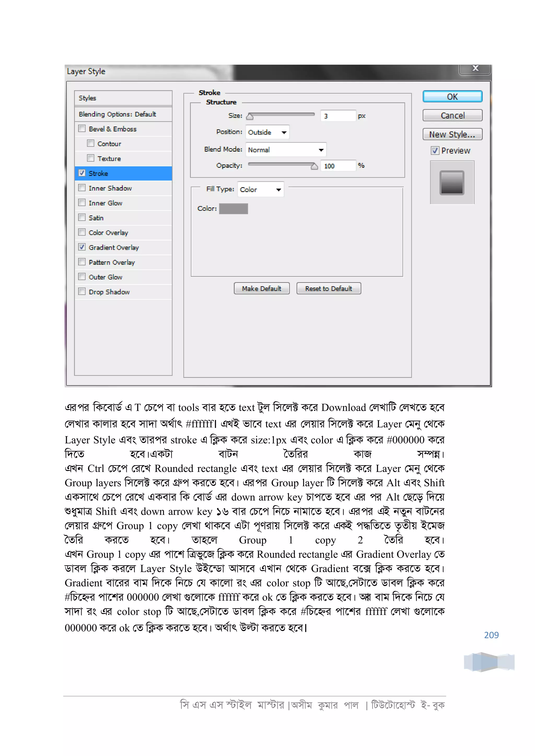Screen dimensions: 535x756
Task: Open the Bevel & Emboss settings label
Action: coord(112,129)
